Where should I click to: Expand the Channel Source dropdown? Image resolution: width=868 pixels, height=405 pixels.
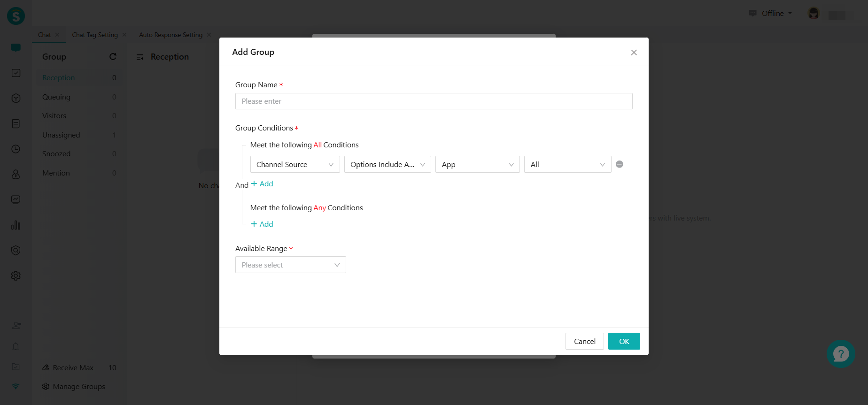point(294,165)
